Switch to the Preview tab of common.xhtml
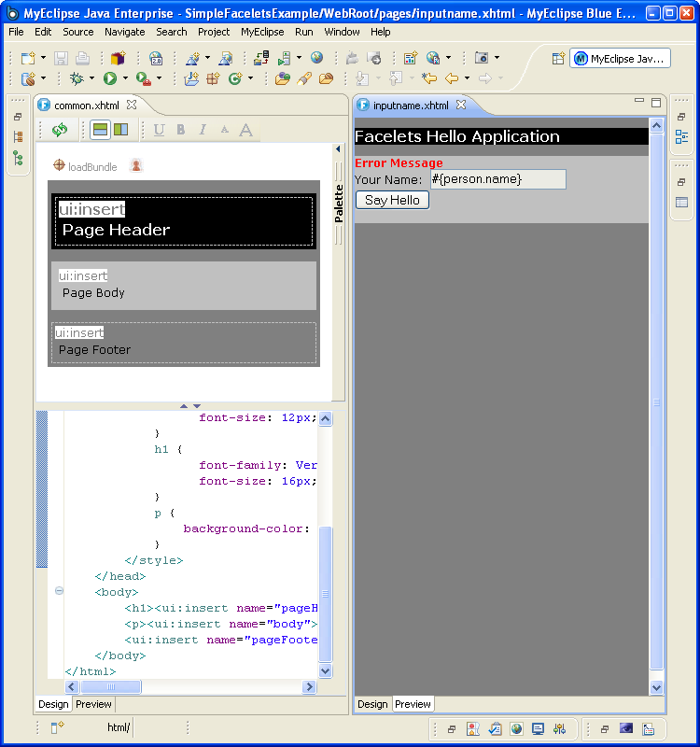 tap(93, 704)
